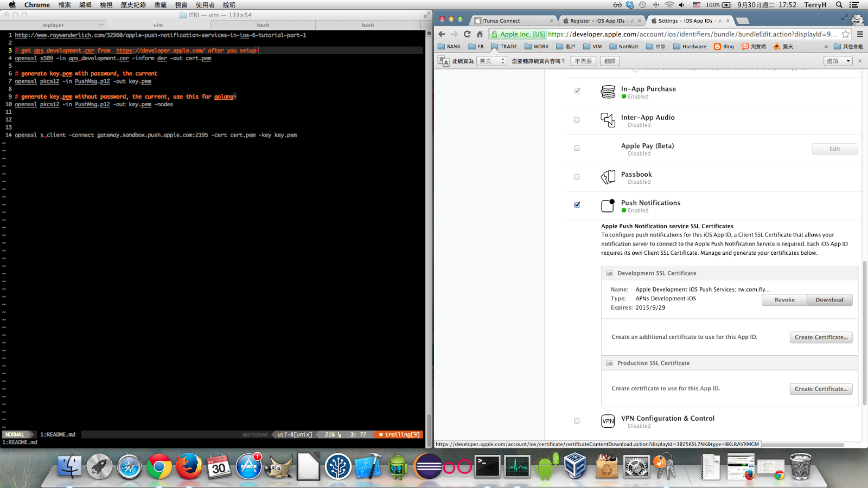Toggle In-App Purchase checkbox
Screen dimensions: 868x488
click(x=577, y=91)
